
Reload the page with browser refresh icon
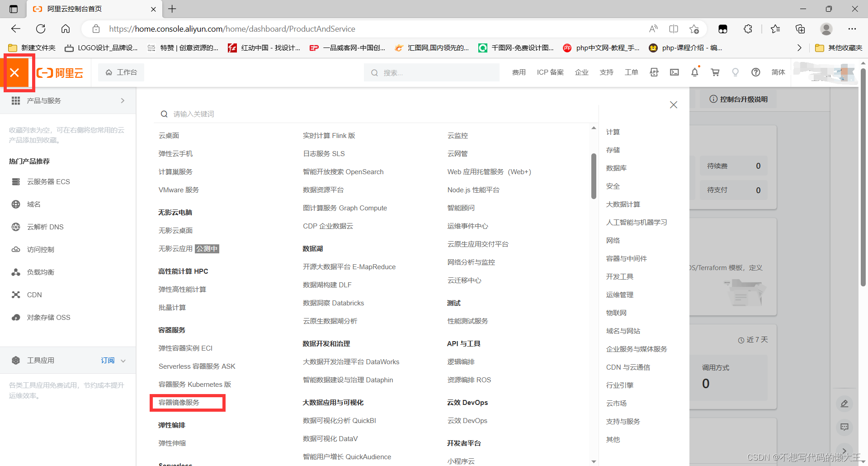click(41, 29)
